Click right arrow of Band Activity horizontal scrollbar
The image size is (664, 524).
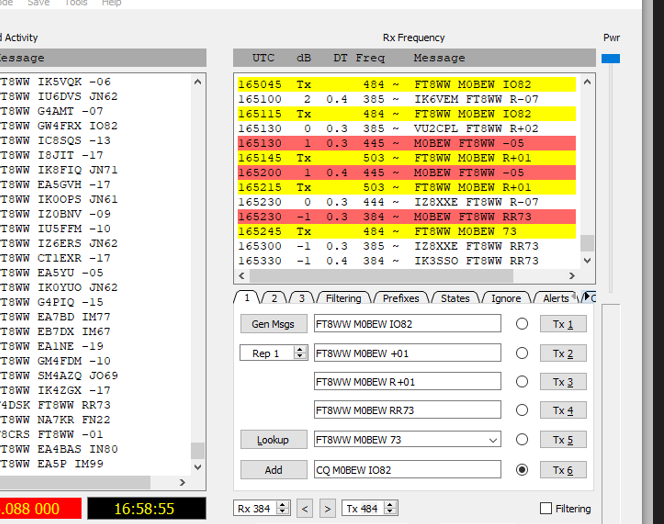click(x=182, y=482)
